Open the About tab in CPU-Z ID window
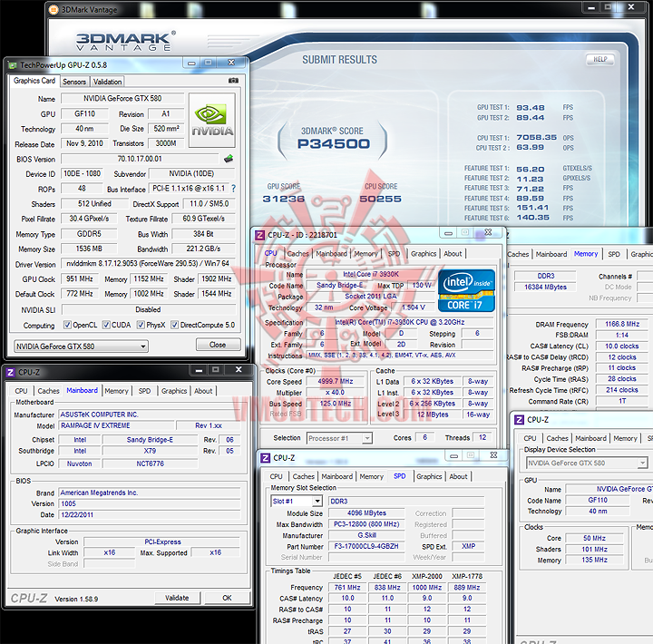The width and height of the screenshot is (653, 644). point(453,254)
